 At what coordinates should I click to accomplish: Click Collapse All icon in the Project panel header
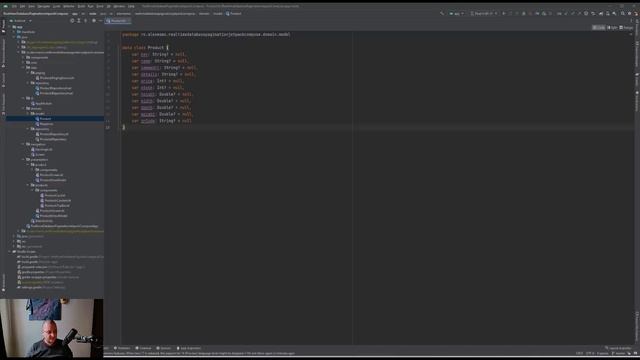pos(85,20)
